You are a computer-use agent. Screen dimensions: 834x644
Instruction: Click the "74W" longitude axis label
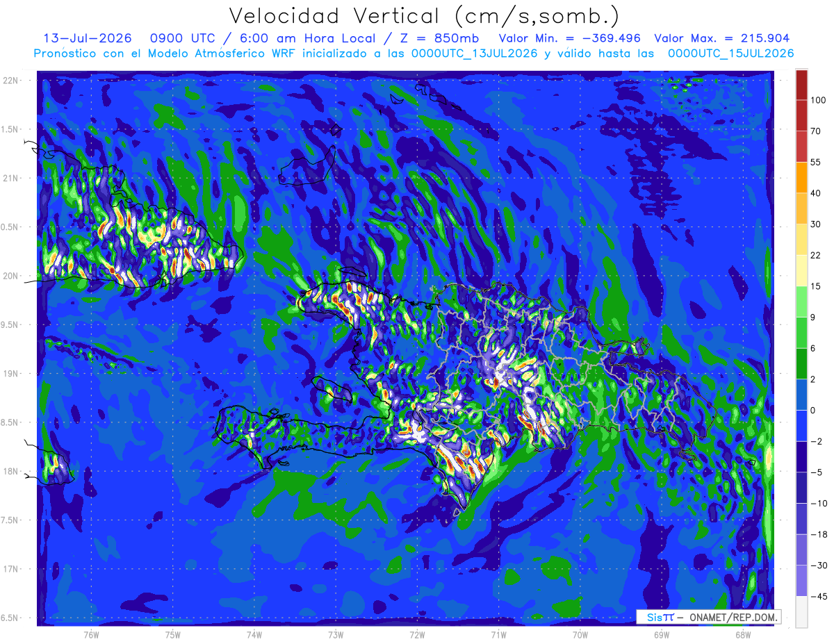point(254,634)
